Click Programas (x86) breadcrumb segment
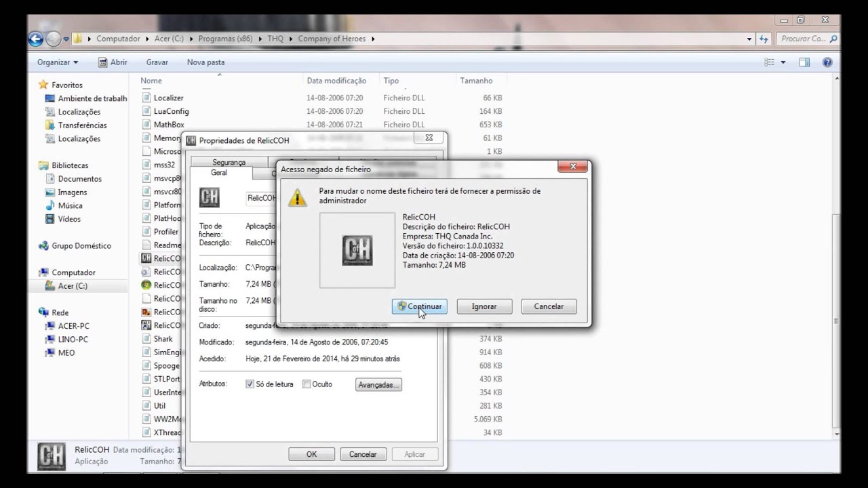868x488 pixels. 225,39
